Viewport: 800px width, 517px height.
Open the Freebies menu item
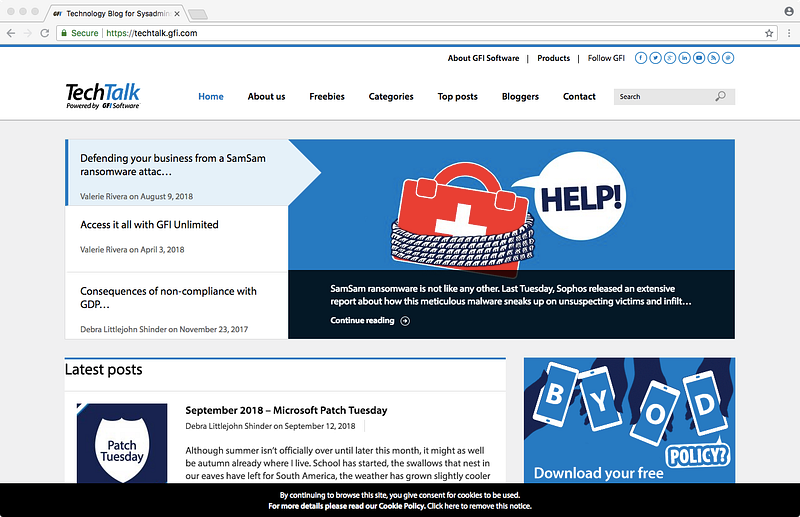click(327, 96)
